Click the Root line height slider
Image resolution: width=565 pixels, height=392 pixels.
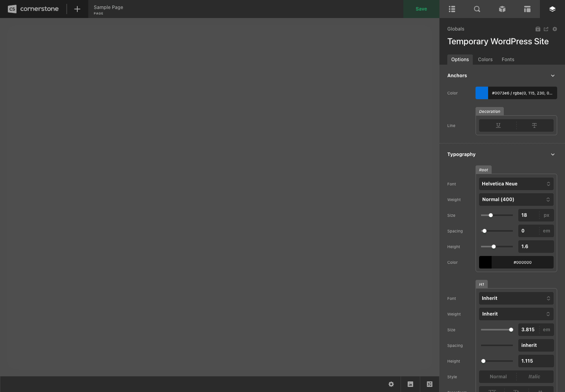497,247
